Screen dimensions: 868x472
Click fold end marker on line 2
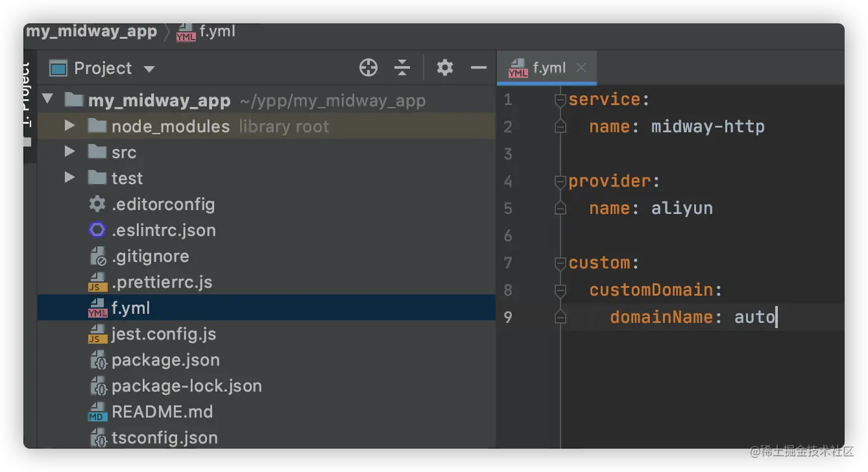click(x=560, y=127)
